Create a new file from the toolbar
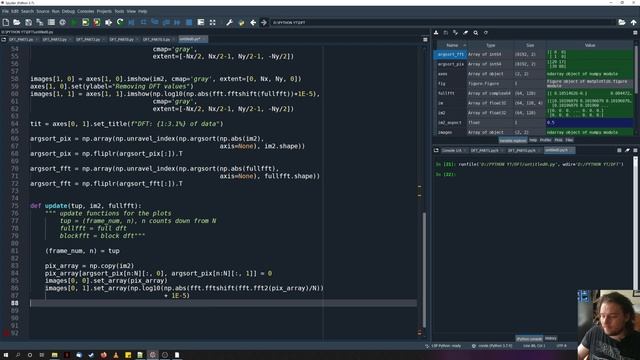 6,22
